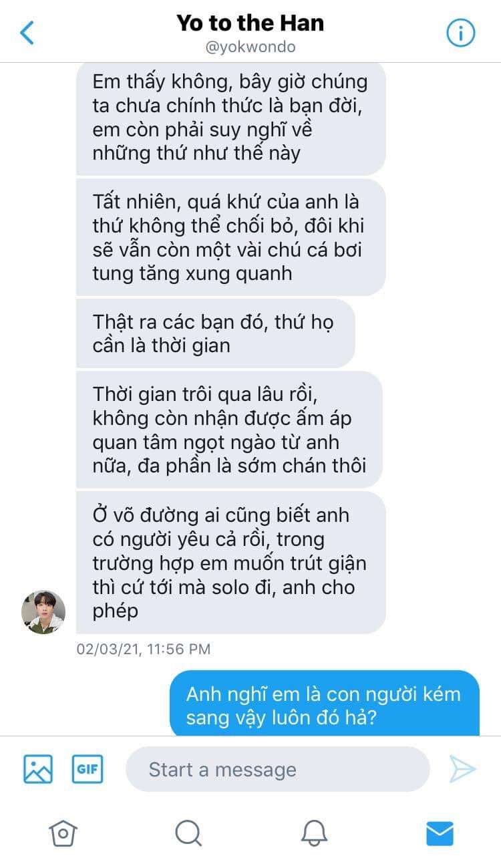Image resolution: width=501 pixels, height=868 pixels.
Task: Open the @yokwondo handle
Action: [x=251, y=47]
